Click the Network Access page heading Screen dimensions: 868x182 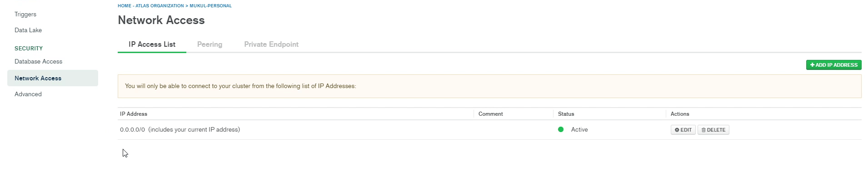coord(161,20)
